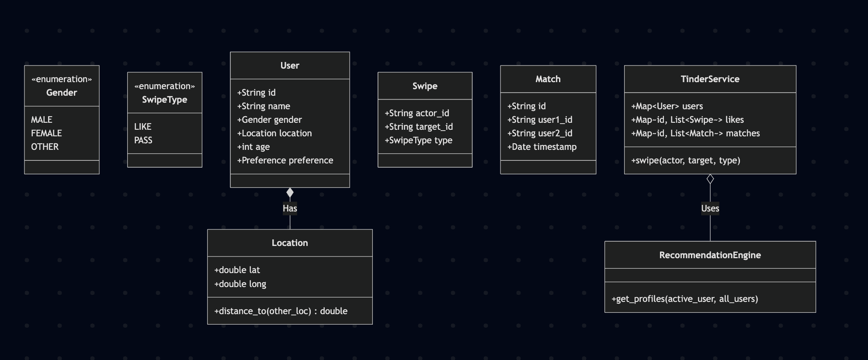868x360 pixels.
Task: Select the "+SwipeType type" attribute in Swipe
Action: coord(418,140)
